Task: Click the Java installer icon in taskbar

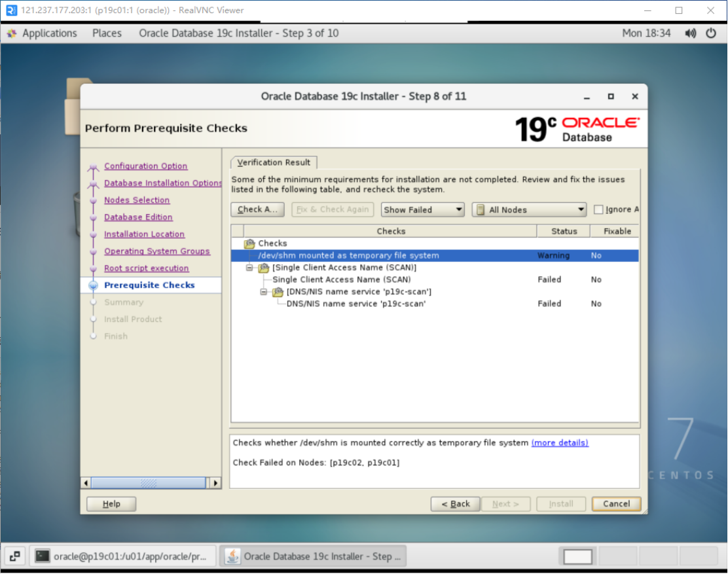Action: pyautogui.click(x=232, y=556)
